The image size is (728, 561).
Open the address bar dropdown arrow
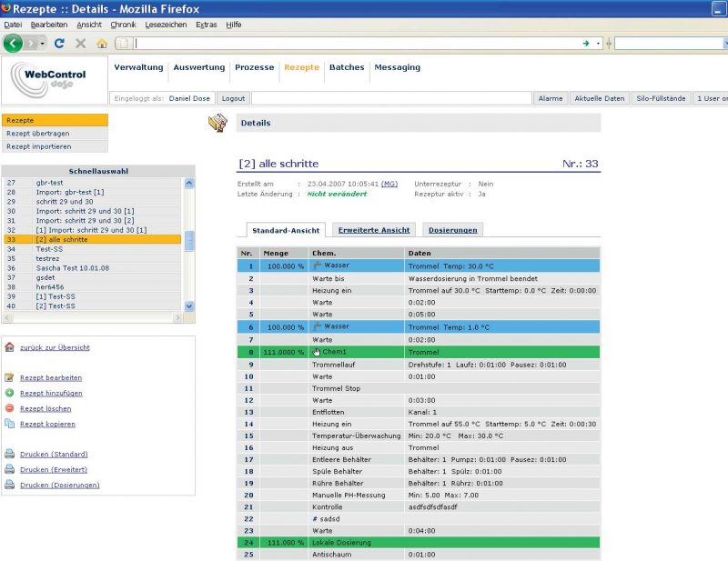pyautogui.click(x=598, y=43)
